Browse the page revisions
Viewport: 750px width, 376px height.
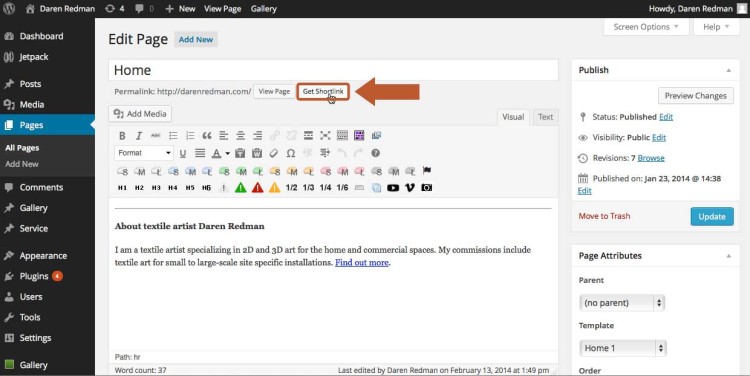pos(651,158)
